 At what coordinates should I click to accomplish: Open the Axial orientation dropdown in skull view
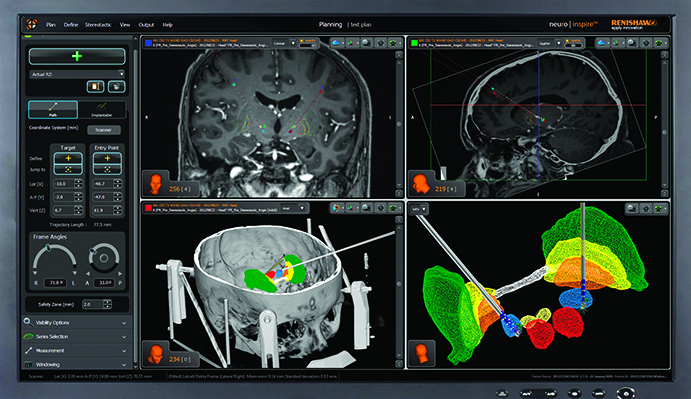click(x=293, y=208)
